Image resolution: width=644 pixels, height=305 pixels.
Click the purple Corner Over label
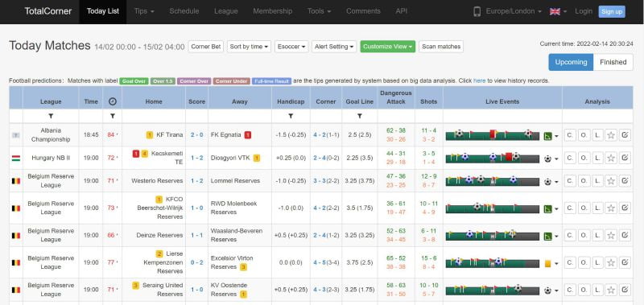pos(194,81)
